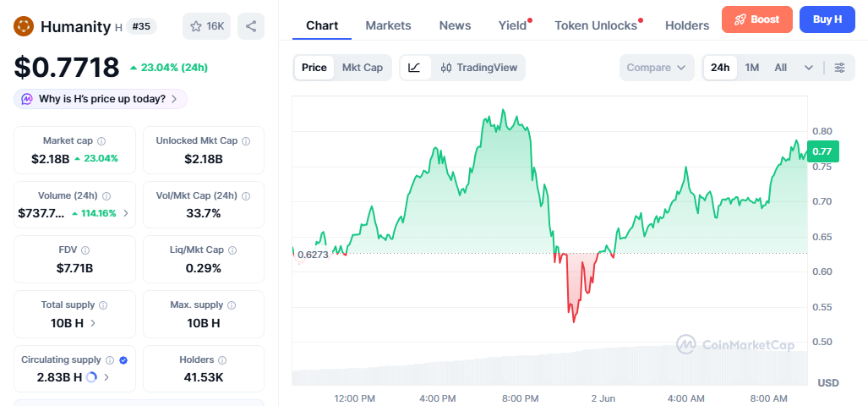Screen dimensions: 868x406
Task: Click the Boost button
Action: (x=757, y=19)
